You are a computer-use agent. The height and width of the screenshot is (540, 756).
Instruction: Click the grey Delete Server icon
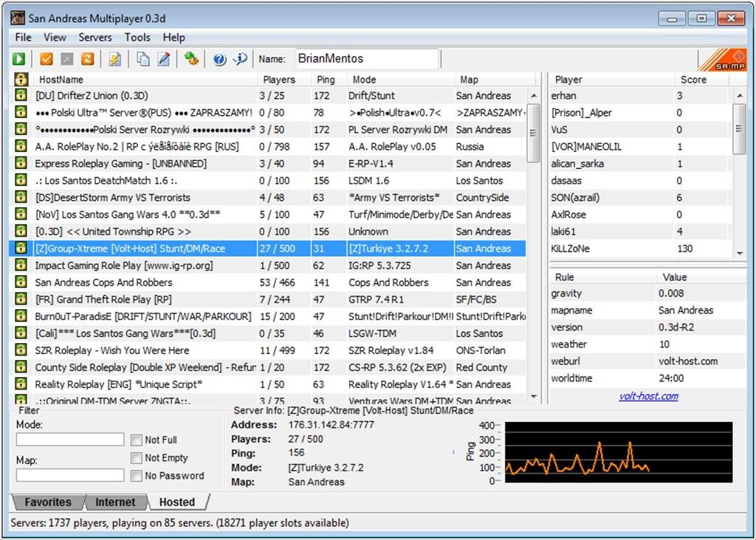coord(67,59)
